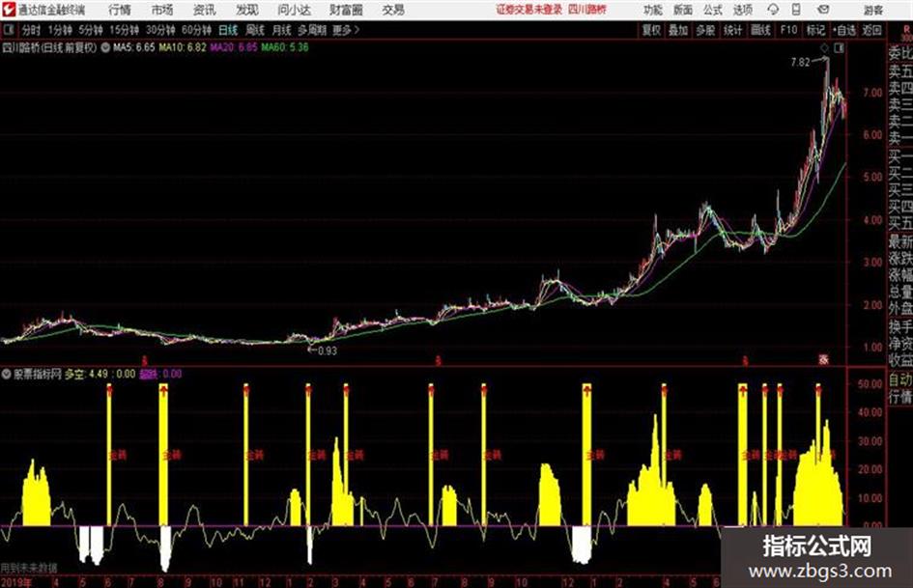Expand the MA indicator dropdown arrow
This screenshot has width=913, height=588.
[x=105, y=47]
